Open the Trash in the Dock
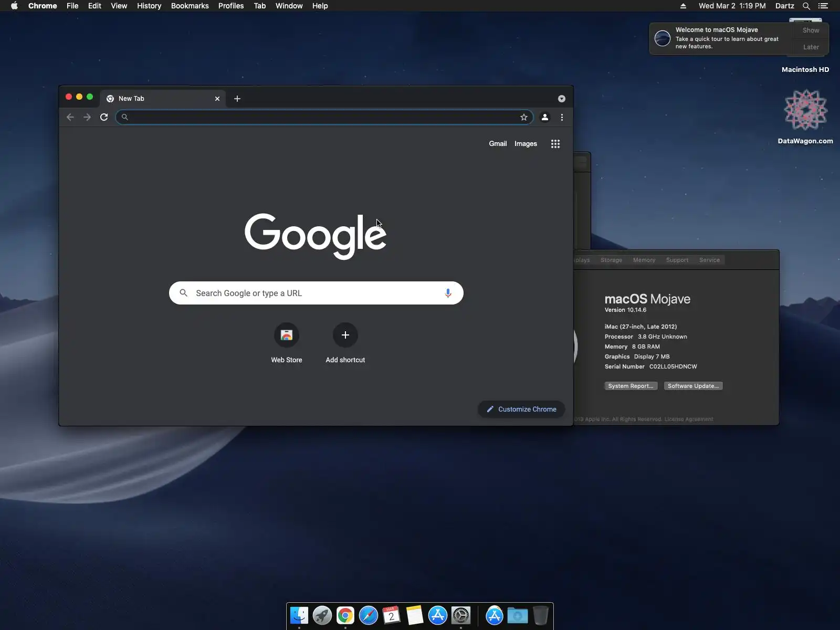The width and height of the screenshot is (840, 630). point(541,615)
